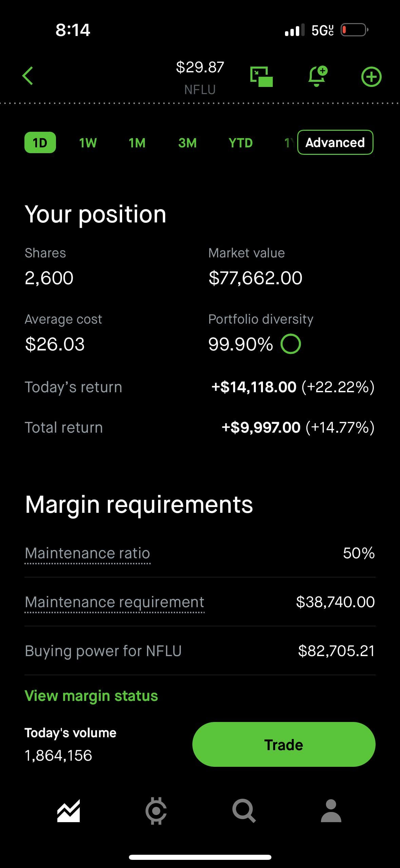Tap the green back arrow
Viewport: 400px width, 868px height.
[x=28, y=76]
